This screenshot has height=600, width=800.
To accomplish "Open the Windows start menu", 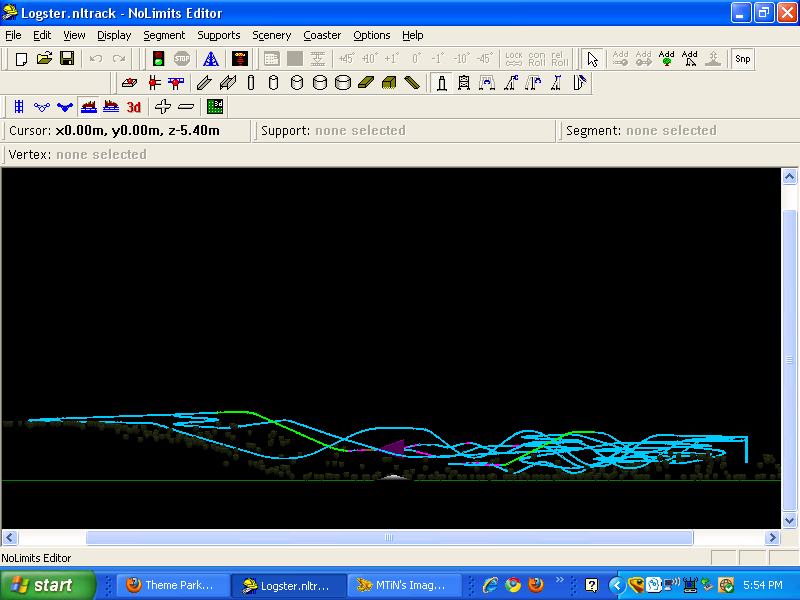I will [x=48, y=585].
